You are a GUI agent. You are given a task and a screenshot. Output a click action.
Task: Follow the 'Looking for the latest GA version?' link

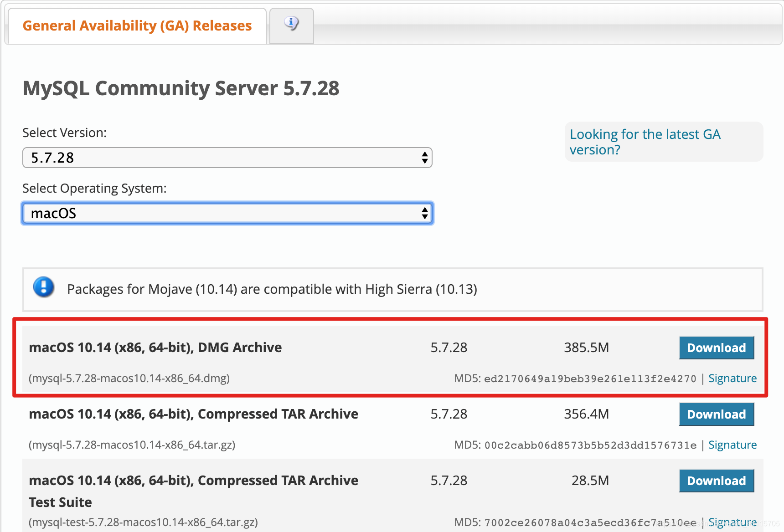645,142
